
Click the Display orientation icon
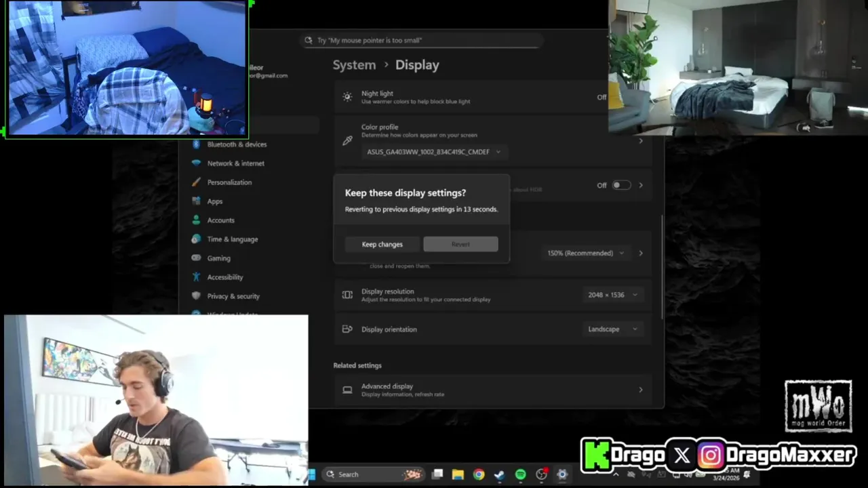click(347, 329)
